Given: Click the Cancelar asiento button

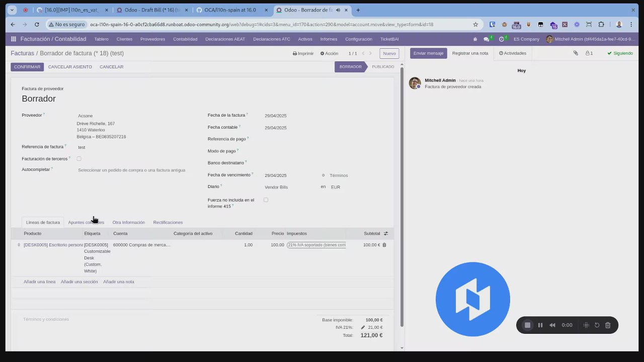Looking at the screenshot, I should click(70, 67).
